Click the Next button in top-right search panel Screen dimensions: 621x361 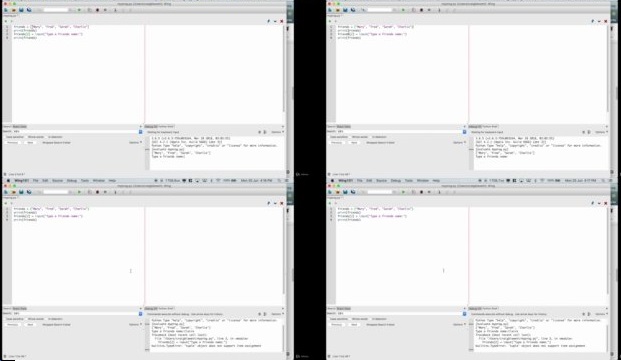[354, 142]
